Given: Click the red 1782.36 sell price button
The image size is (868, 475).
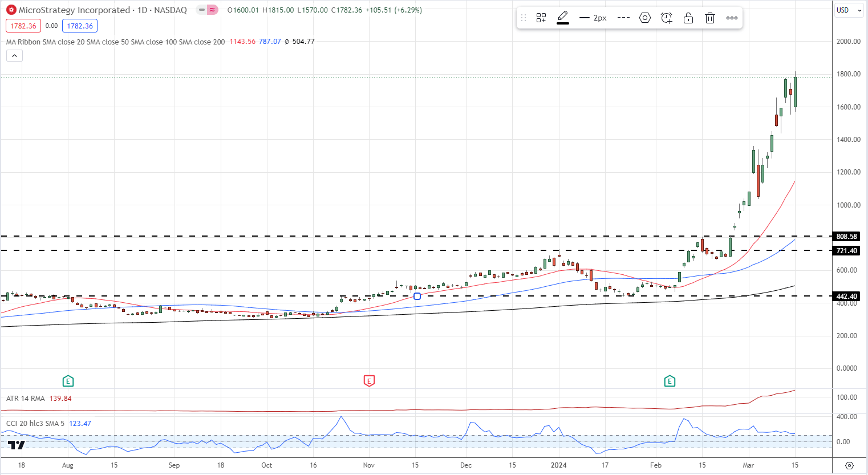Looking at the screenshot, I should pos(23,26).
